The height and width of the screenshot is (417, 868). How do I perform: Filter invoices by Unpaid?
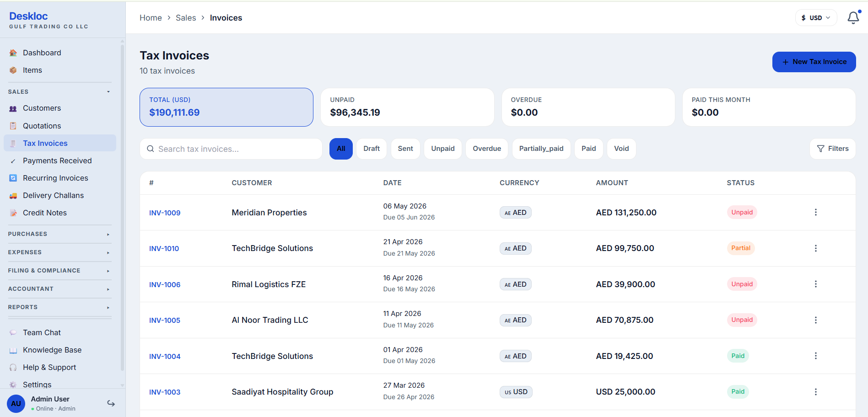click(x=443, y=149)
